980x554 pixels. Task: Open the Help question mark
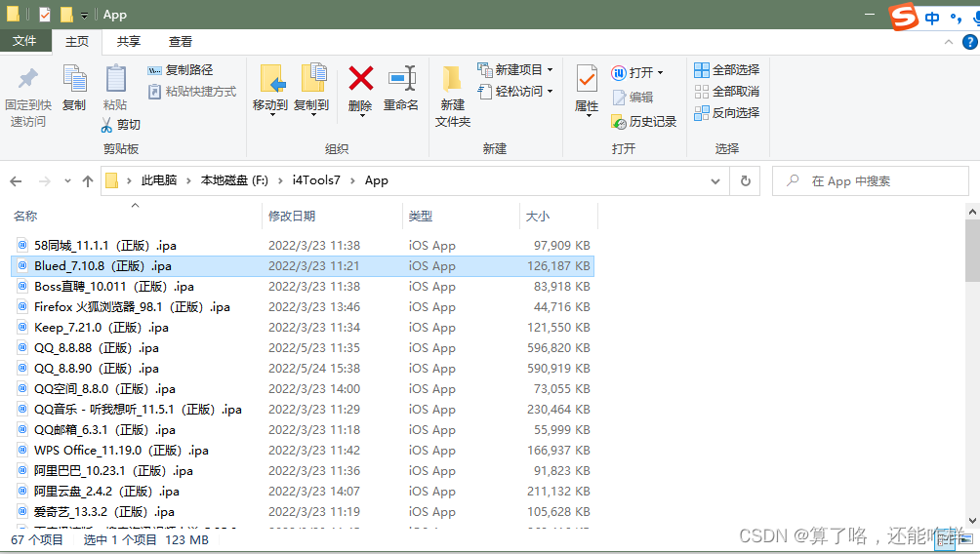[x=969, y=42]
